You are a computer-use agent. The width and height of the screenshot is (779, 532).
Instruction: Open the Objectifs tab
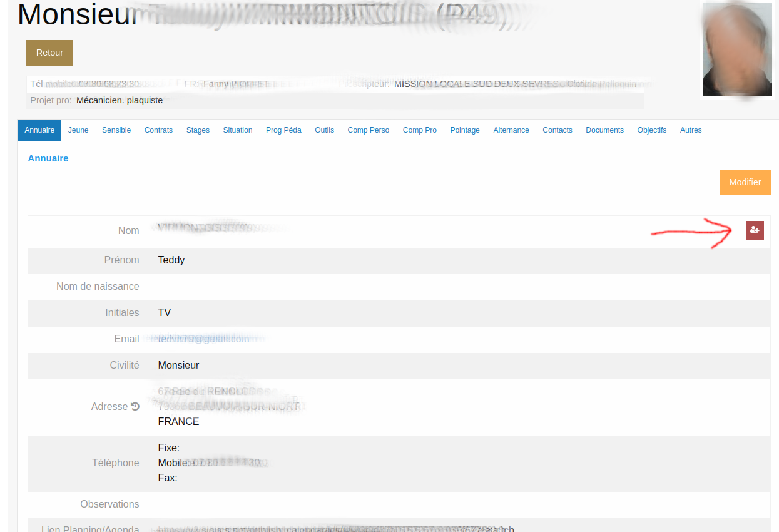click(x=652, y=130)
